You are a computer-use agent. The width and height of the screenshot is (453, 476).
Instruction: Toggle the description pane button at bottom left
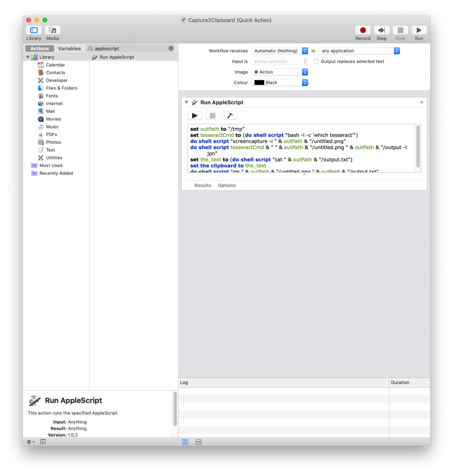coord(43,442)
